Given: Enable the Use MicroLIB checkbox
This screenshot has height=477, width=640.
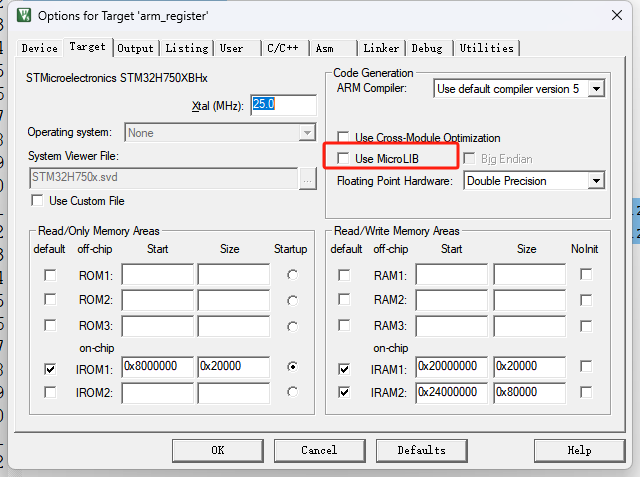Looking at the screenshot, I should tap(343, 158).
